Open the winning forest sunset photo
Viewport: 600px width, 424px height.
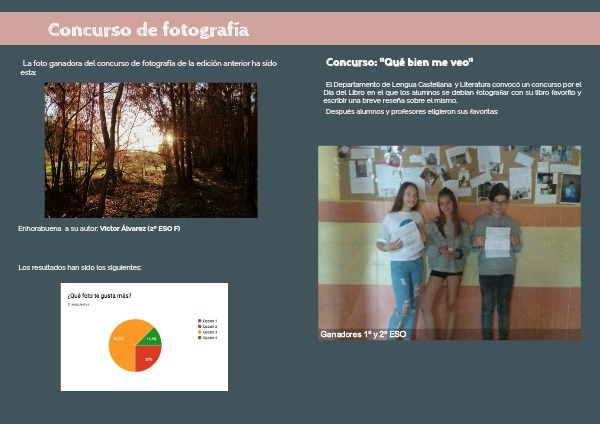click(x=151, y=150)
